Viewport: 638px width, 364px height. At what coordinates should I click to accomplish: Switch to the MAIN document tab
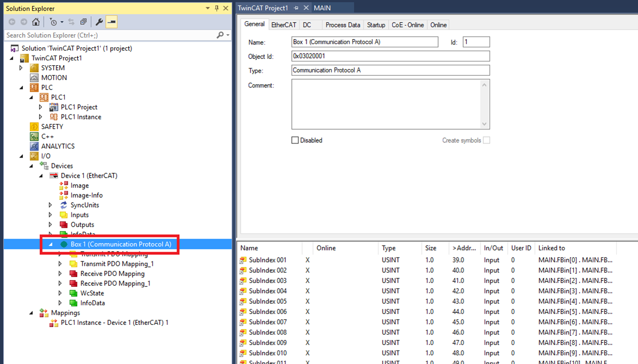tap(322, 8)
